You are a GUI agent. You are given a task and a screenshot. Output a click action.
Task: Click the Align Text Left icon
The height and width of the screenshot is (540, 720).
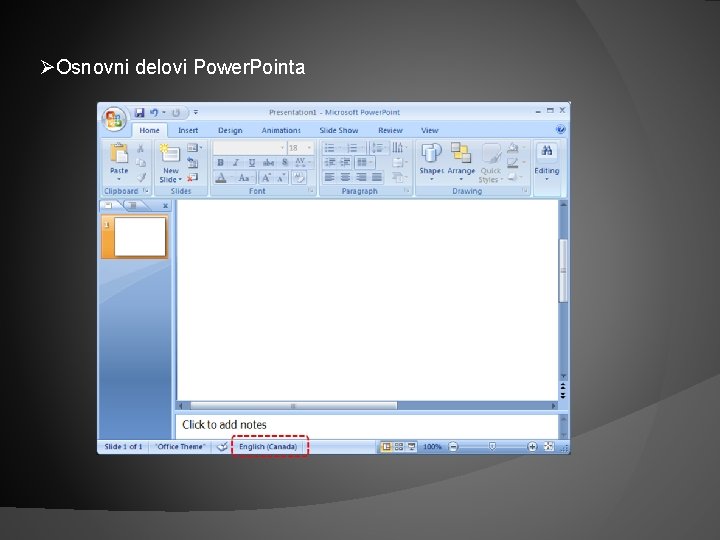329,177
